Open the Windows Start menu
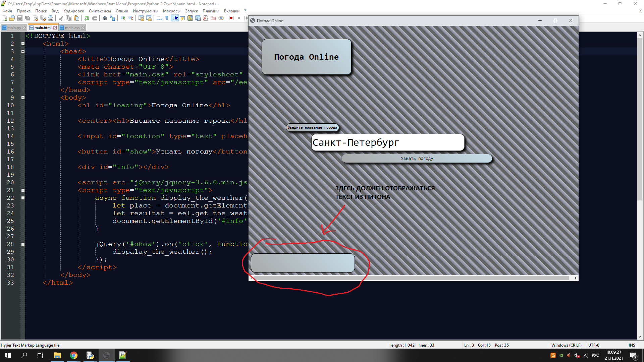Viewport: 644px width, 362px height. (x=8, y=355)
